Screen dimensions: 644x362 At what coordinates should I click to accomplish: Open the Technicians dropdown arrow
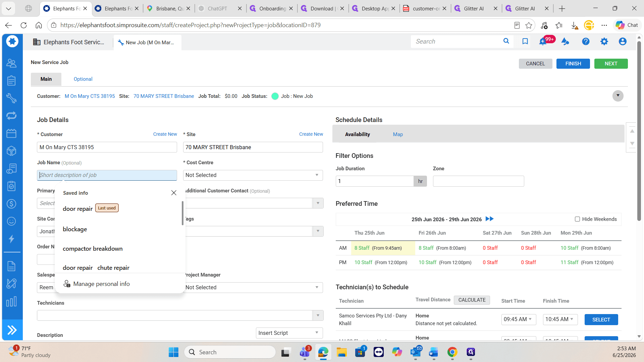click(x=318, y=315)
